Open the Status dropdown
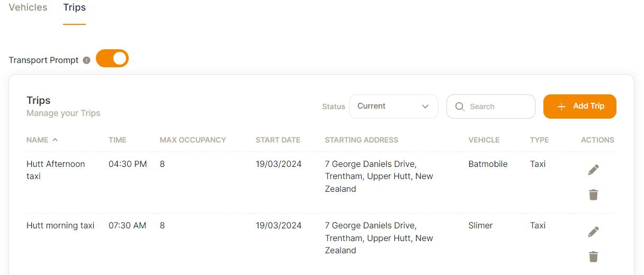 click(393, 107)
